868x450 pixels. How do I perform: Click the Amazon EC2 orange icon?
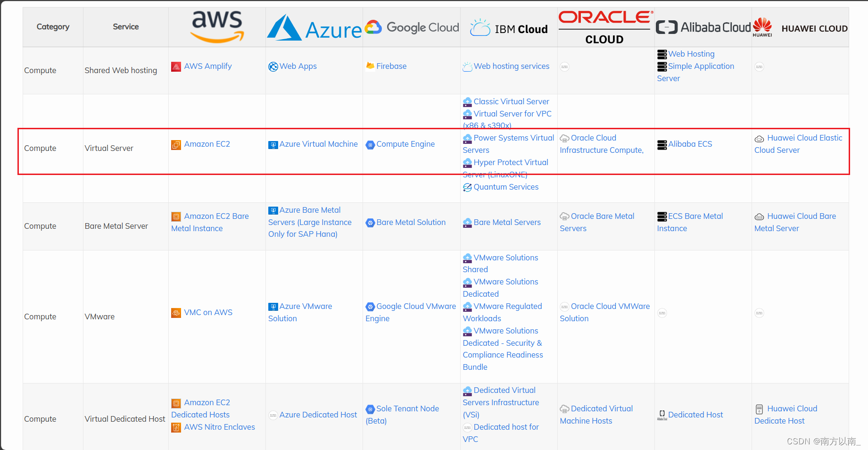coord(176,144)
